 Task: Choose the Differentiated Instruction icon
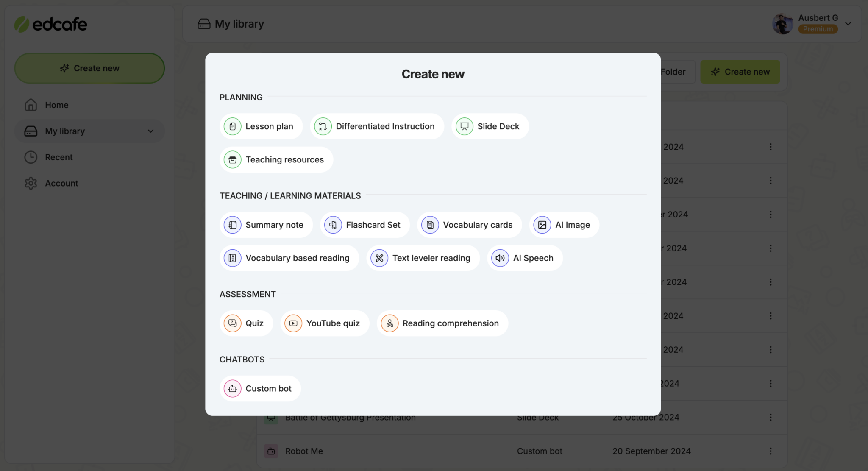[323, 126]
